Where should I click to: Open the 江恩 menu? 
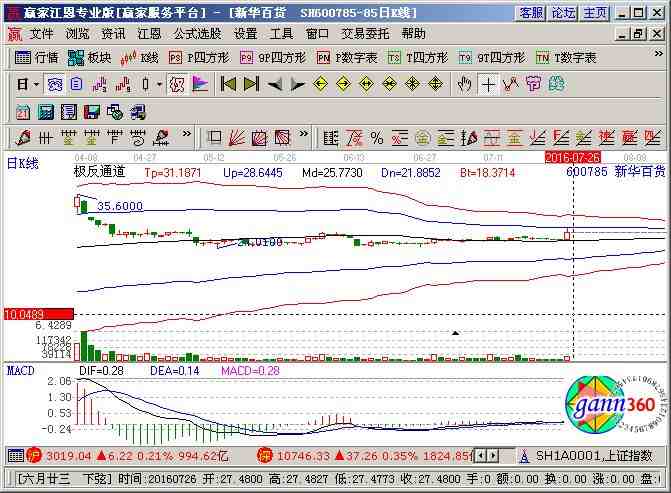pos(149,33)
